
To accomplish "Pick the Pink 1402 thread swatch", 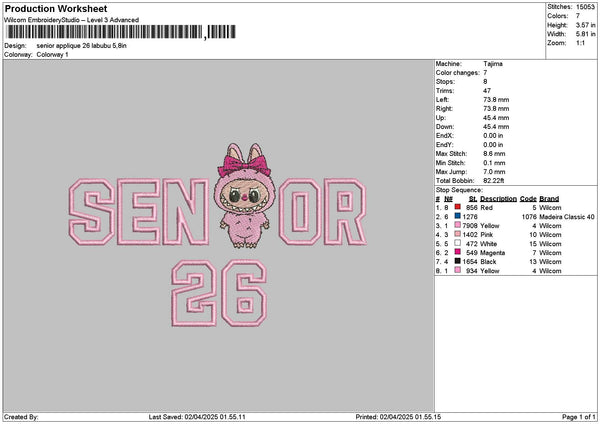I will click(457, 234).
